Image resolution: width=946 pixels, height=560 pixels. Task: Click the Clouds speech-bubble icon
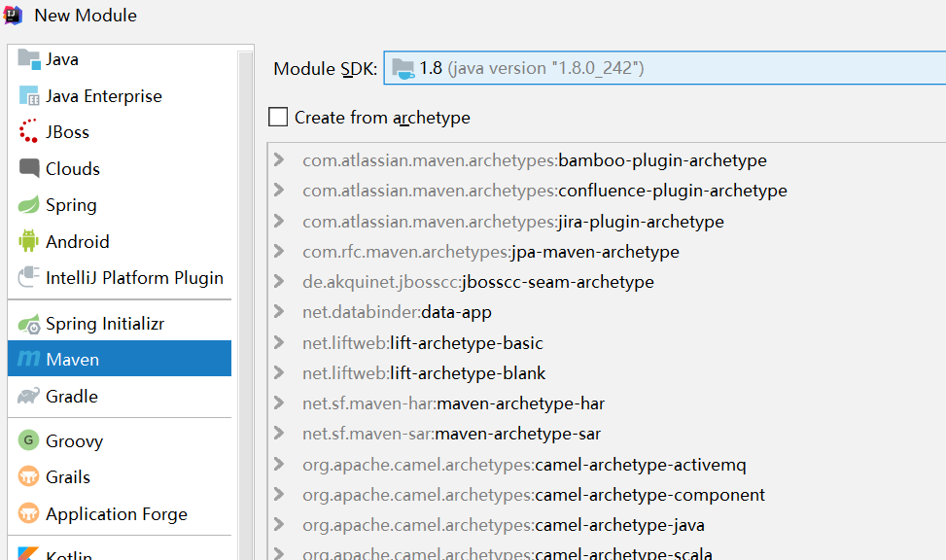[29, 169]
